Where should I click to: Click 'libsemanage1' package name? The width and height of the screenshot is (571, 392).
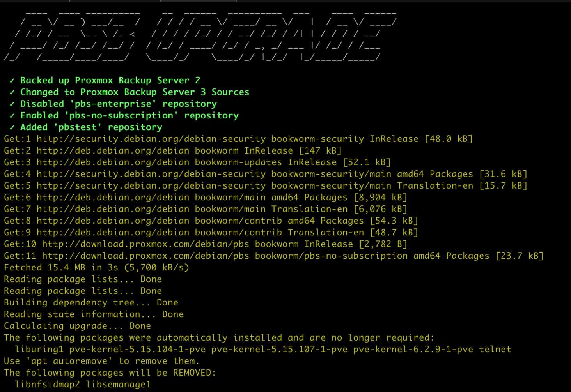click(118, 384)
